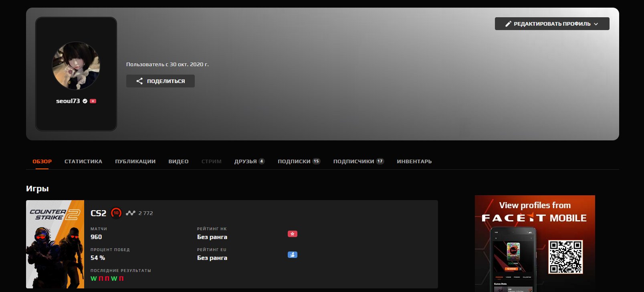Switch to the Публикации tab
The image size is (644, 292).
[x=135, y=161]
